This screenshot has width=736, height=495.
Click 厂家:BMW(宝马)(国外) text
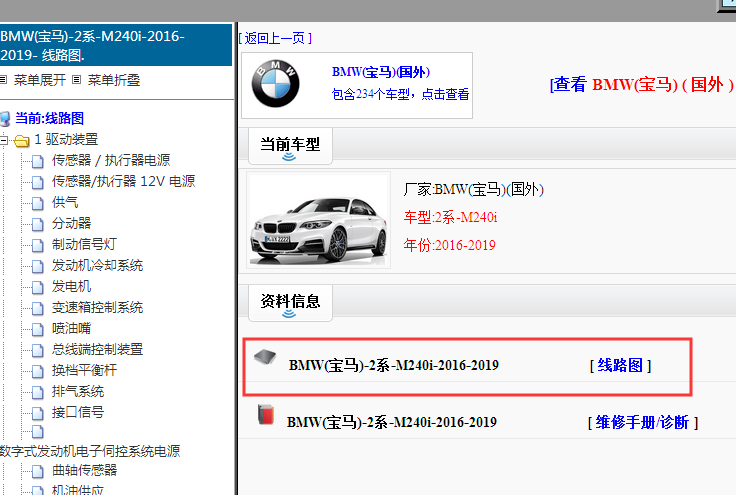[x=473, y=190]
